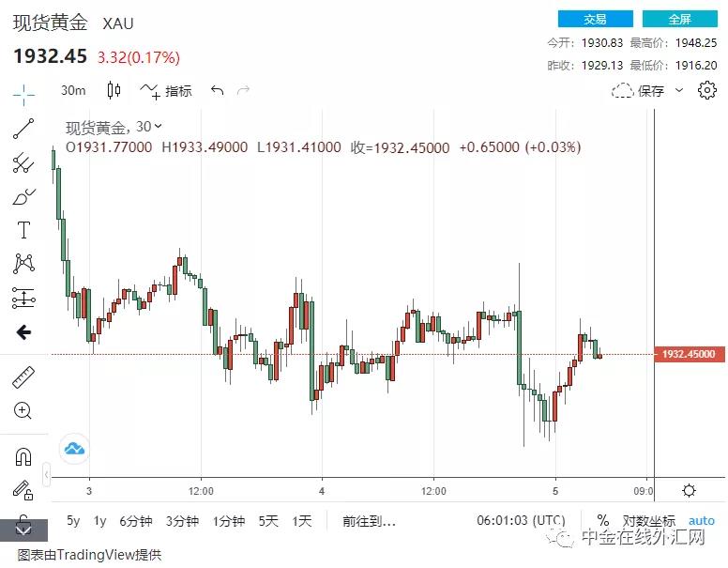Screen dimensions: 728x568
Task: Click the 全屏 fullscreen button
Action: pyautogui.click(x=680, y=19)
